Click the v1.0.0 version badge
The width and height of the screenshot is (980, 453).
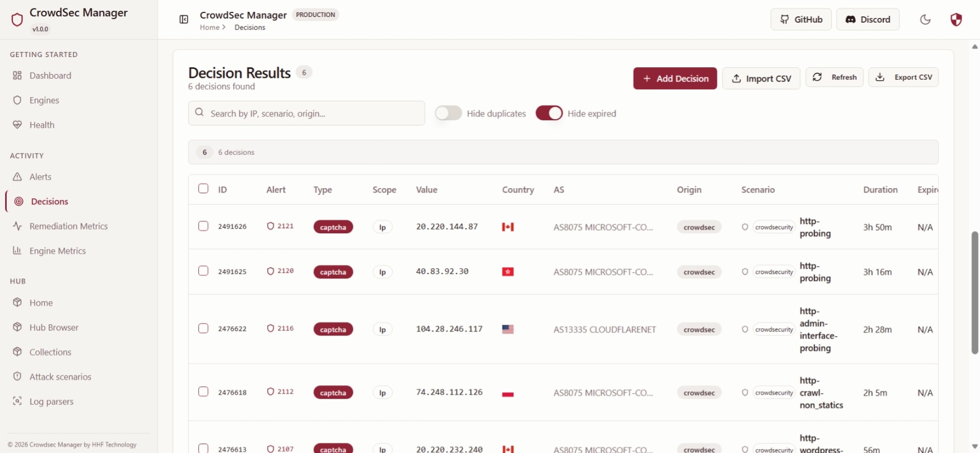point(40,29)
